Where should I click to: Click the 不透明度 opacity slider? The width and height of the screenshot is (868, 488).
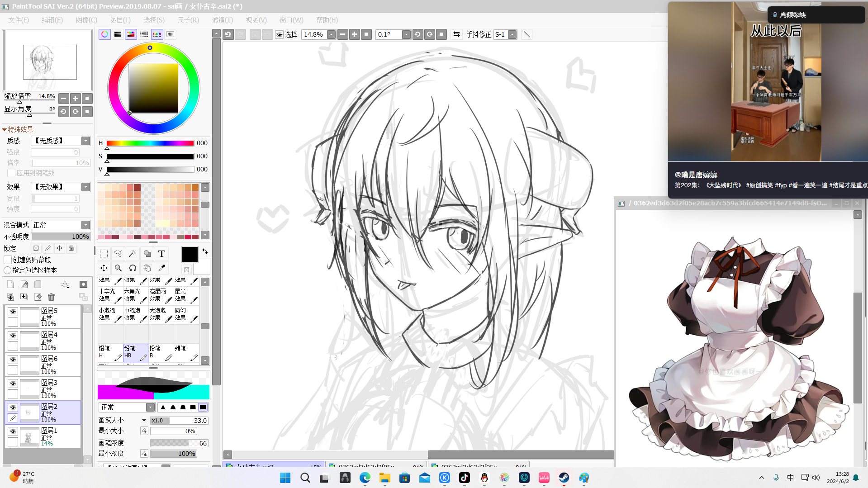click(61, 237)
